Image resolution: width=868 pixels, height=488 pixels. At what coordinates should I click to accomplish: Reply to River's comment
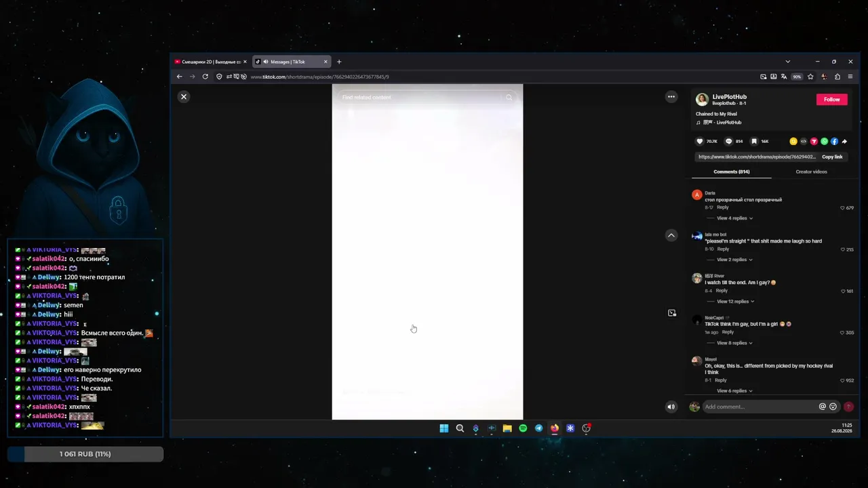click(722, 291)
